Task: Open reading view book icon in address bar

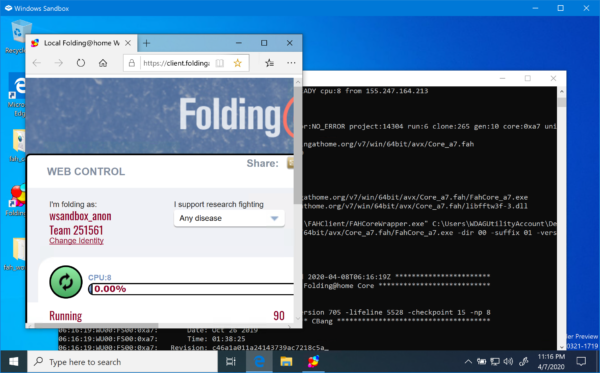Action: (x=220, y=63)
